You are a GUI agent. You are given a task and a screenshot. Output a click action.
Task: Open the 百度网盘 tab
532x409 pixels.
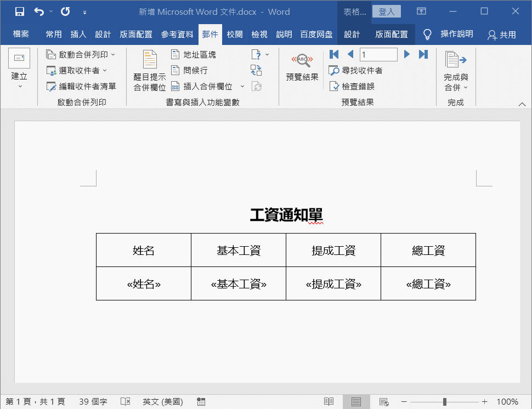click(x=316, y=34)
